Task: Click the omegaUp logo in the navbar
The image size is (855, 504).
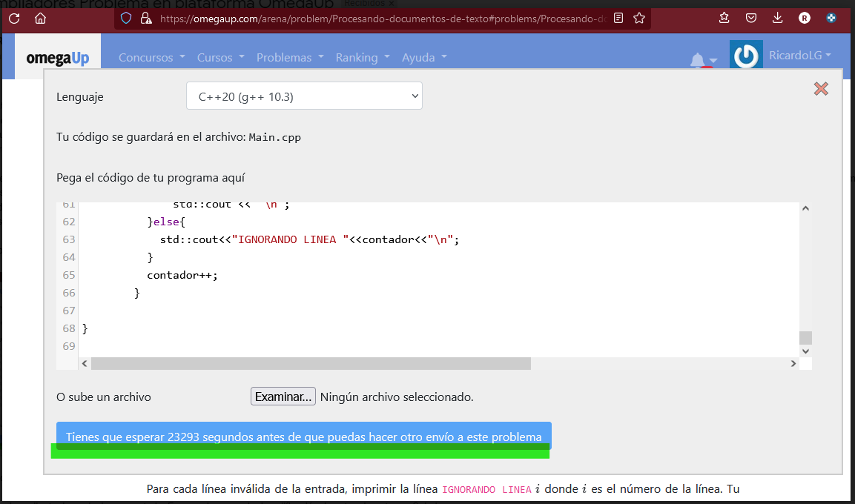Action: (x=57, y=56)
